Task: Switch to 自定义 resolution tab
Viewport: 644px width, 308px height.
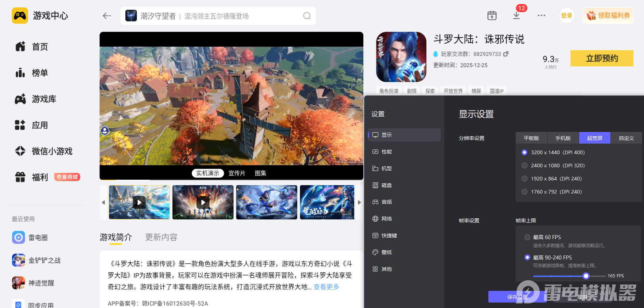Action: [x=627, y=138]
